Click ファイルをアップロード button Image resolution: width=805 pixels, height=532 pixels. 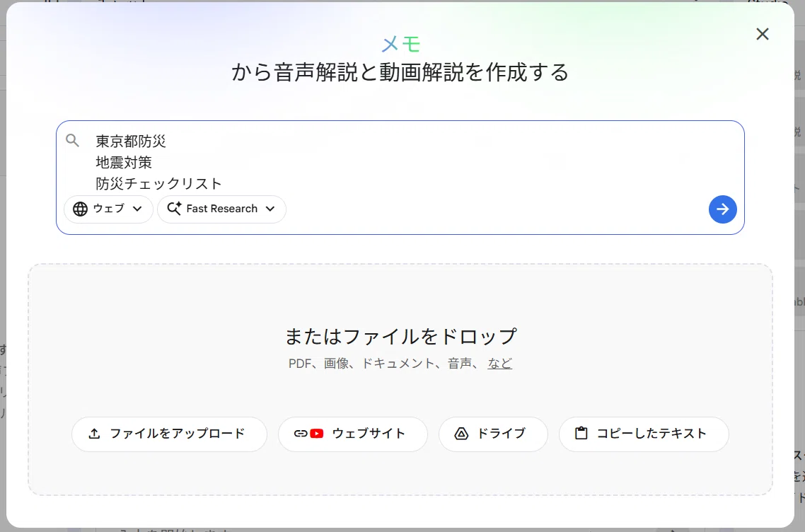point(170,434)
